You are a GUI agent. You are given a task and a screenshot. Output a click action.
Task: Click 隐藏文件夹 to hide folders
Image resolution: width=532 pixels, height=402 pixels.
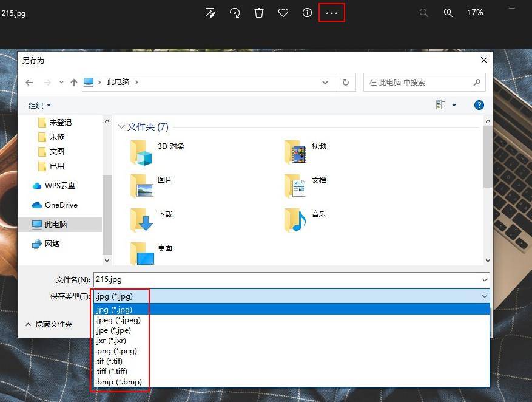[x=49, y=324]
